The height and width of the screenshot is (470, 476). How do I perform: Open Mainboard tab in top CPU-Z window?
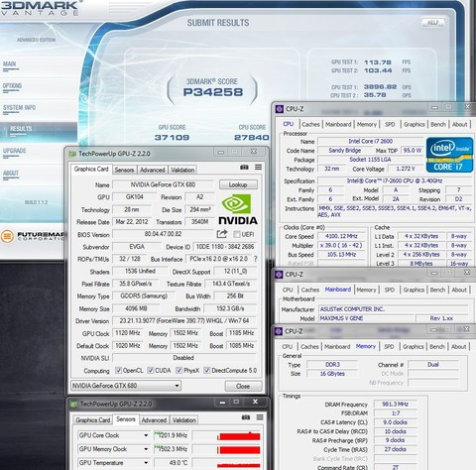338,125
